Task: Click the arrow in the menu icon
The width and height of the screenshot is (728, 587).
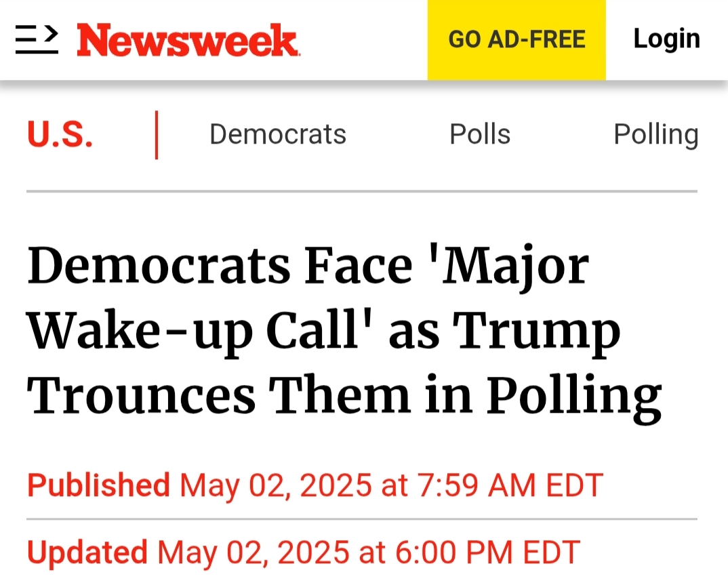Action: [x=52, y=33]
